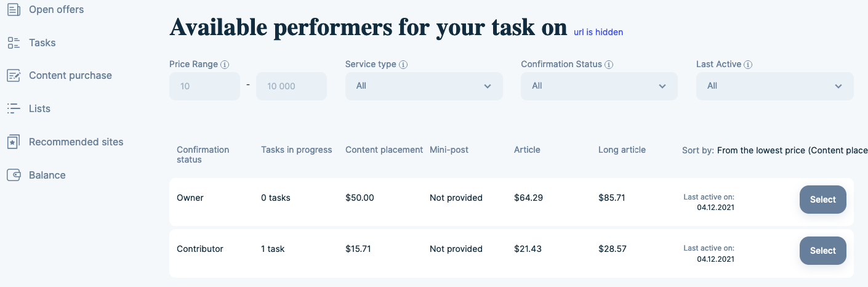The image size is (868, 287).
Task: Select the Contributor performer
Action: pyautogui.click(x=822, y=251)
